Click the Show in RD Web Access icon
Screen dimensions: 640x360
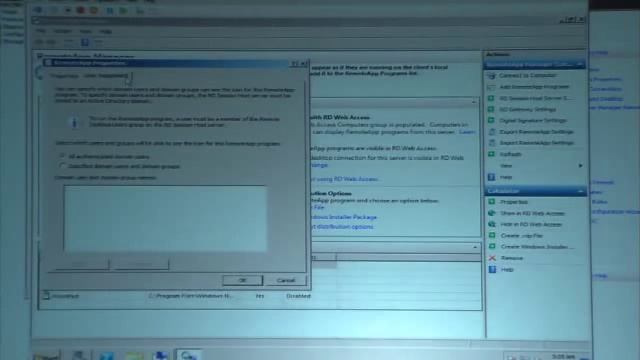[492, 213]
